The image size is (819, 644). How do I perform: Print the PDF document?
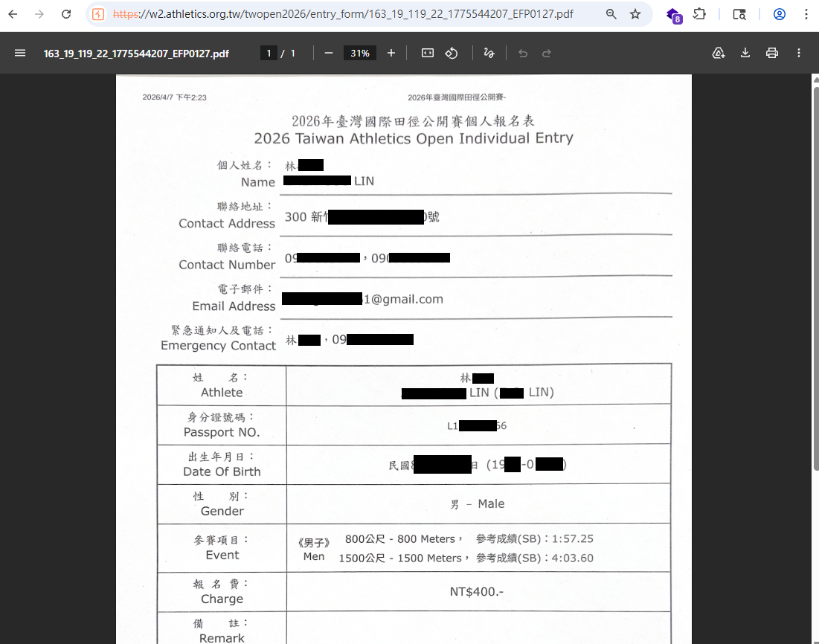tap(772, 54)
